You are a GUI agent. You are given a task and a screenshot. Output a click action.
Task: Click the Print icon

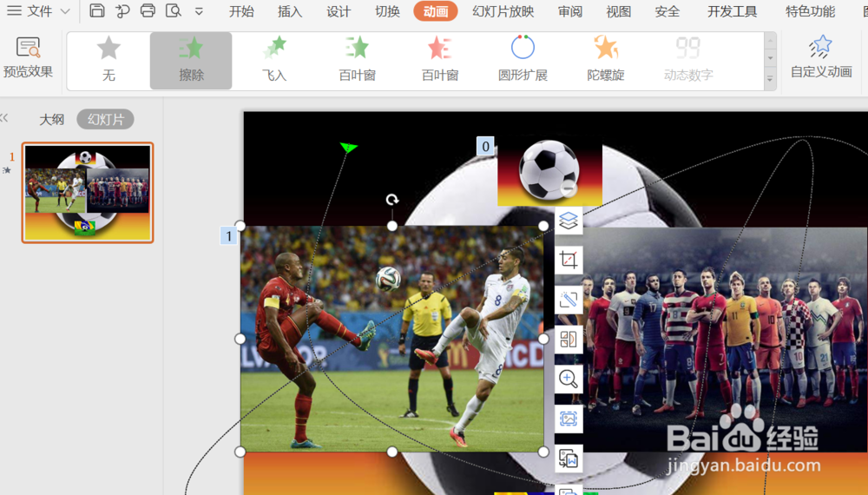(x=148, y=10)
